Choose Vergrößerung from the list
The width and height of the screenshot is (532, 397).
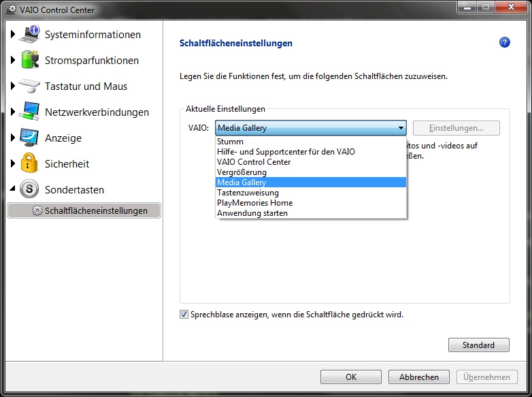click(x=311, y=172)
